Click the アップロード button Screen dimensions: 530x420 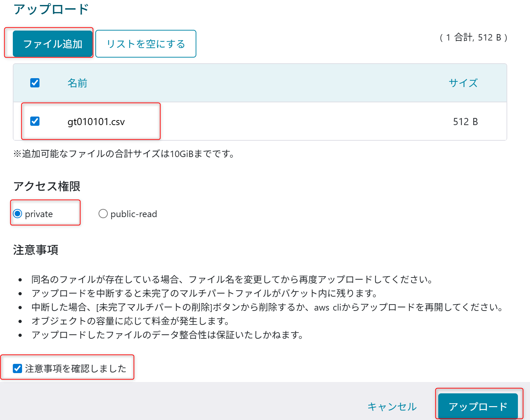(x=478, y=406)
